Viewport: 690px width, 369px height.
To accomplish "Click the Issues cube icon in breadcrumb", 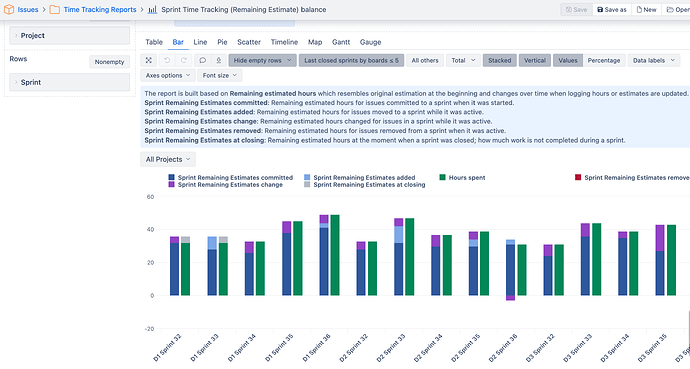I will coord(9,9).
